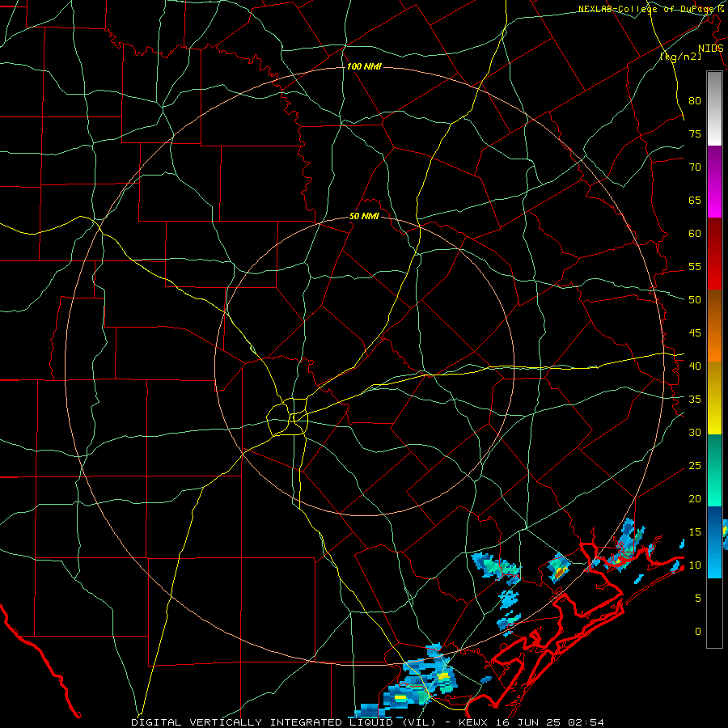Click the "25" value on the color scale

coord(695,466)
